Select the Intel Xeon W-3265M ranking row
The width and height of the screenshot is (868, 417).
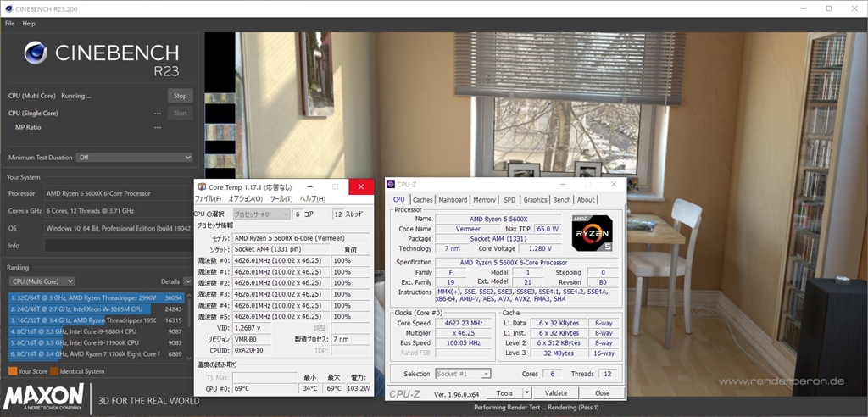97,309
